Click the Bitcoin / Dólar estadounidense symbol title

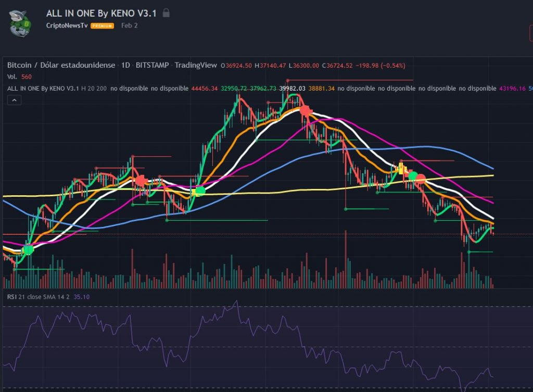tap(61, 65)
